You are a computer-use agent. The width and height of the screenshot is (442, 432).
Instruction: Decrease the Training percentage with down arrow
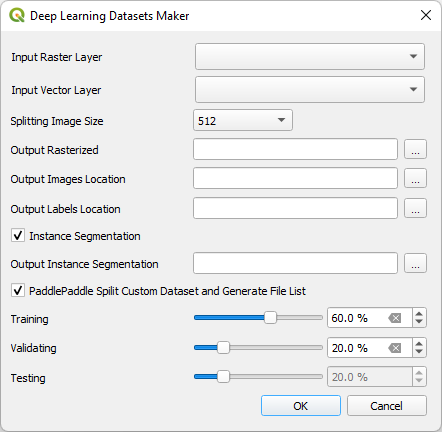click(x=419, y=322)
